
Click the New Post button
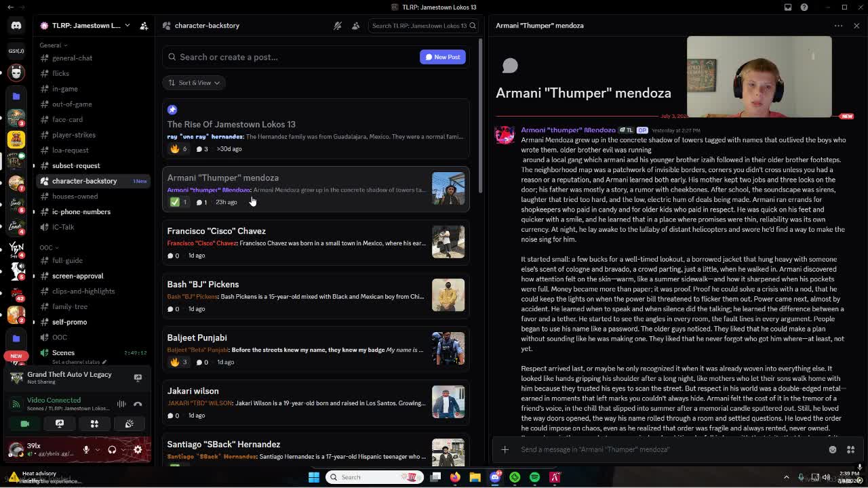pos(443,57)
